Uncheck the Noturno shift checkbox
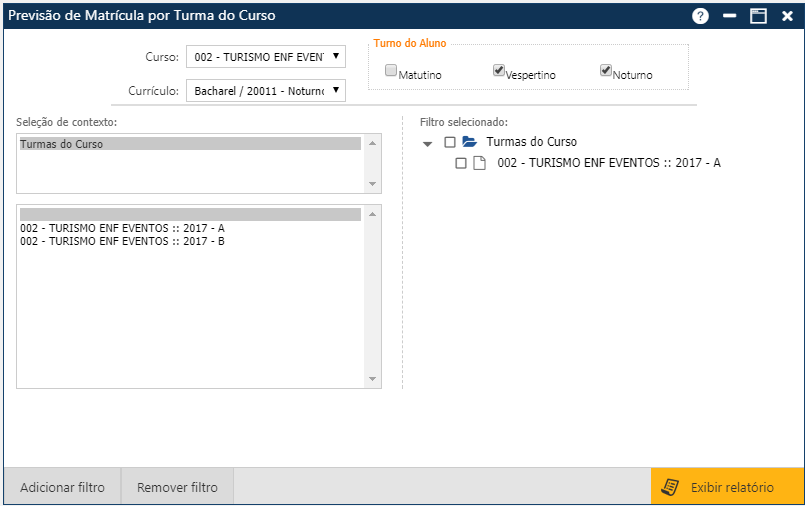 (x=606, y=71)
